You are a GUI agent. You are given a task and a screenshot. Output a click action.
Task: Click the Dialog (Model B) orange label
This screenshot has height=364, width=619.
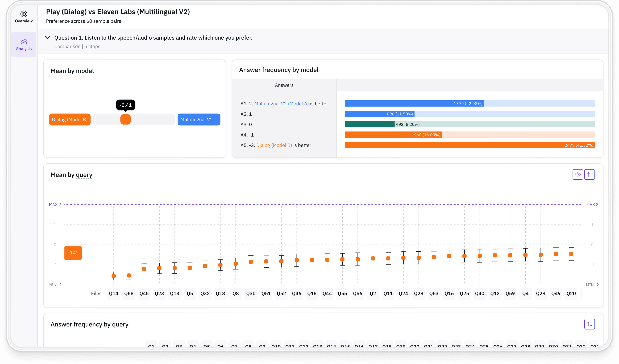tap(70, 120)
